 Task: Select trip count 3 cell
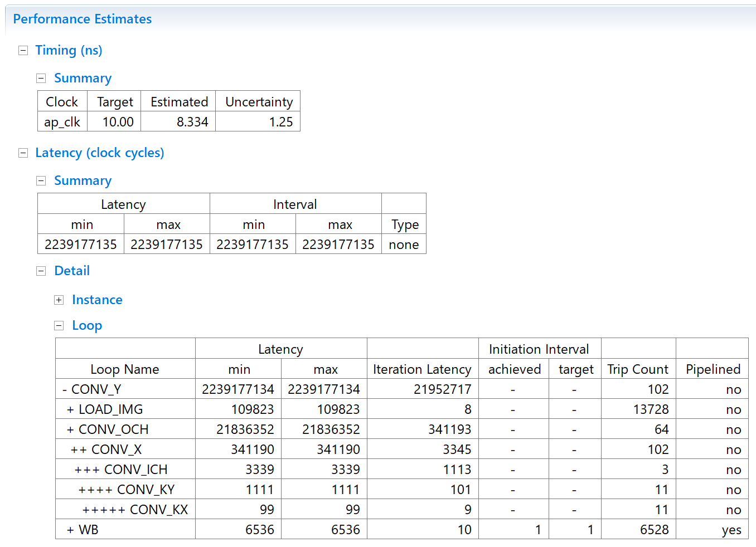(638, 469)
